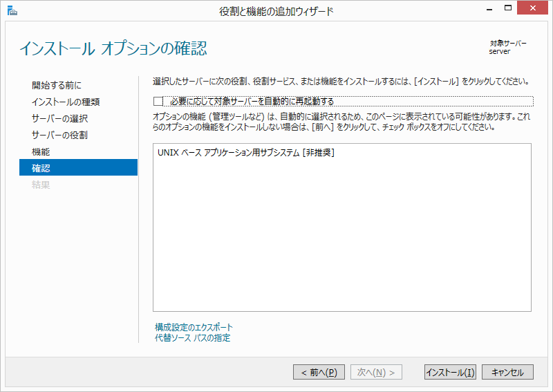Select the highlighted 確認 step

[41, 168]
